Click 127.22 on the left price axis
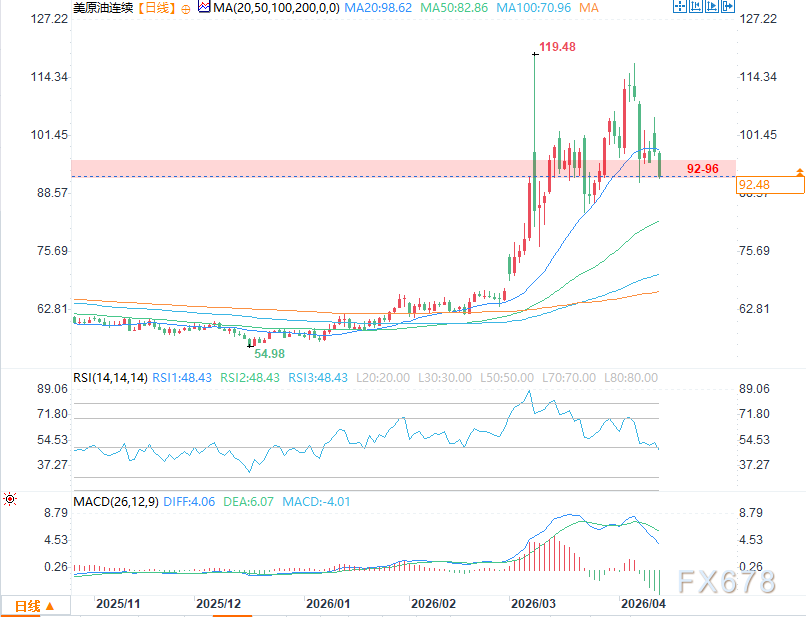Screen dimensions: 806x617 [x=49, y=19]
